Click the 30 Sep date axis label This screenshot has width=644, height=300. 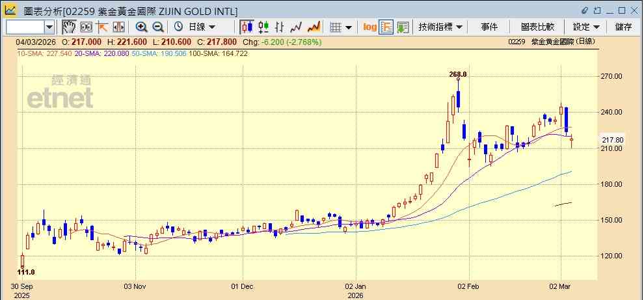click(x=21, y=286)
